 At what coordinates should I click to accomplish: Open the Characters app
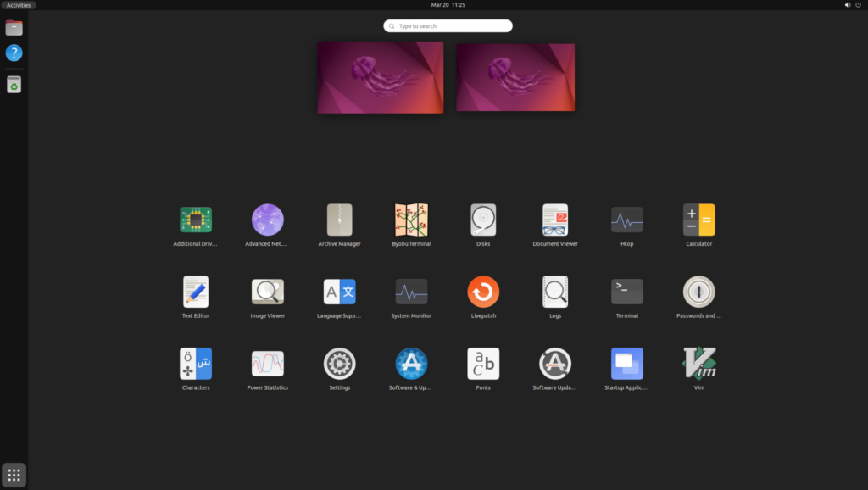tap(196, 365)
